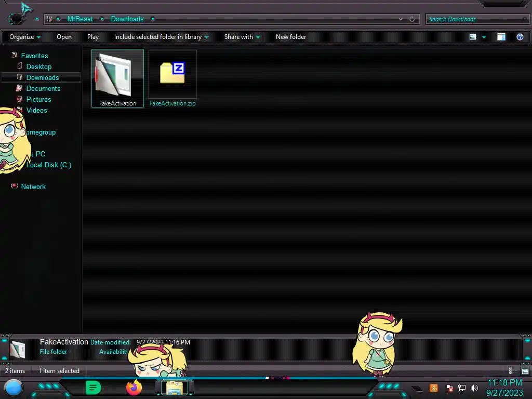
Task: Click the Date modified label in details pane
Action: (x=110, y=342)
